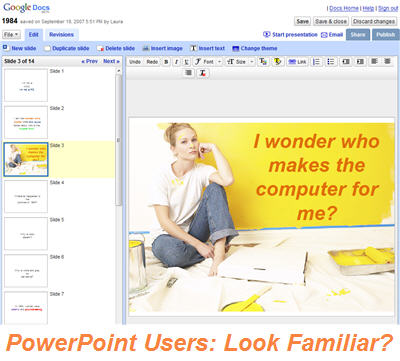Image resolution: width=400 pixels, height=361 pixels.
Task: Insert text box via Insert text
Action: [207, 48]
